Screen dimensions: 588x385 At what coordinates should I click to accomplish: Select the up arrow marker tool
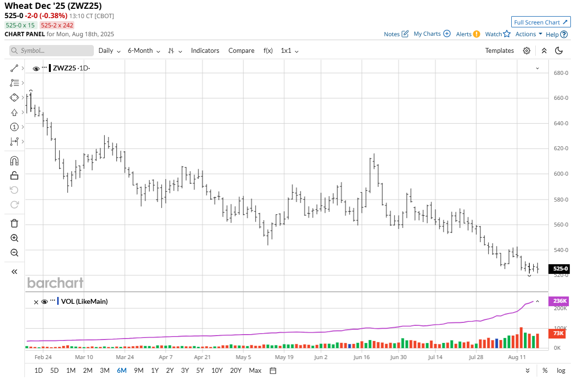pos(14,112)
